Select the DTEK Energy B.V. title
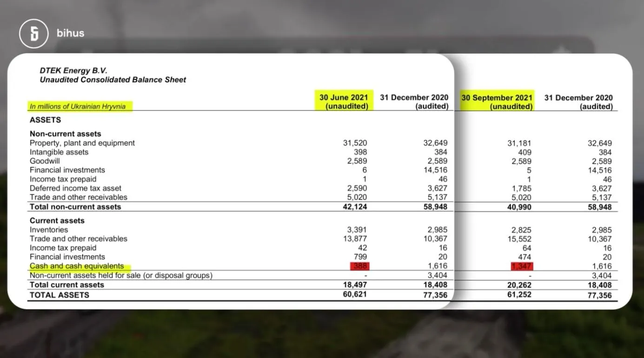This screenshot has height=358, width=644. pos(73,71)
